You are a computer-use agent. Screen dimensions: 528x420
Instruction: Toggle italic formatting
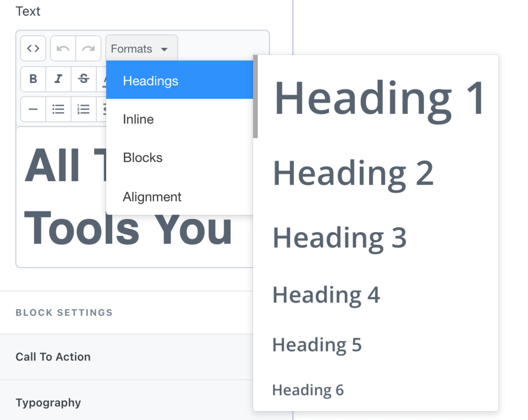click(x=58, y=79)
